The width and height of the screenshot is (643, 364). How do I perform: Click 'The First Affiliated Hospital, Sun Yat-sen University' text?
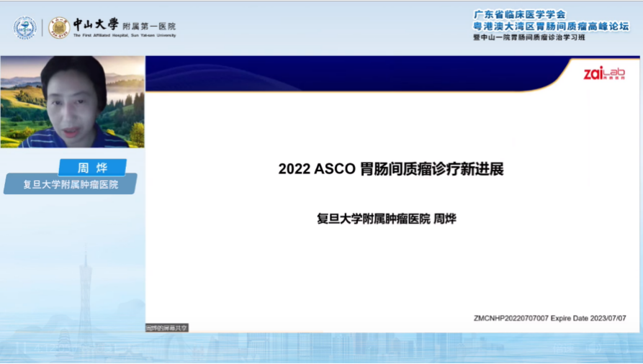click(125, 36)
